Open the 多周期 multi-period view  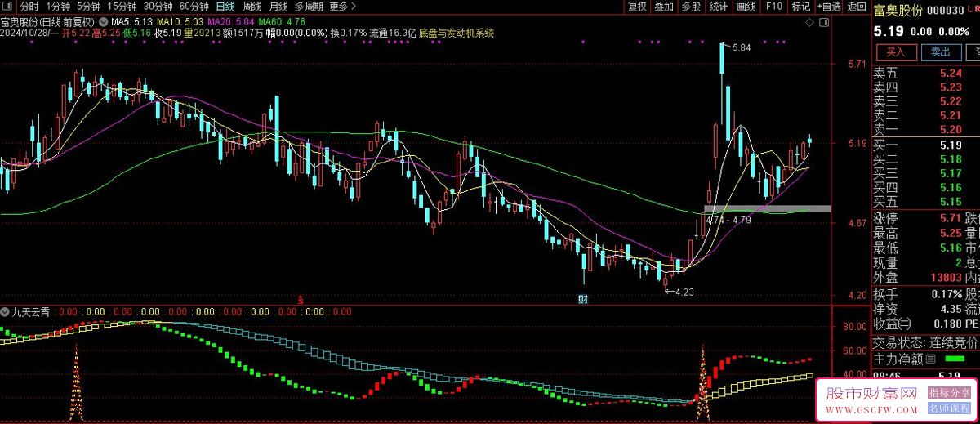point(310,7)
